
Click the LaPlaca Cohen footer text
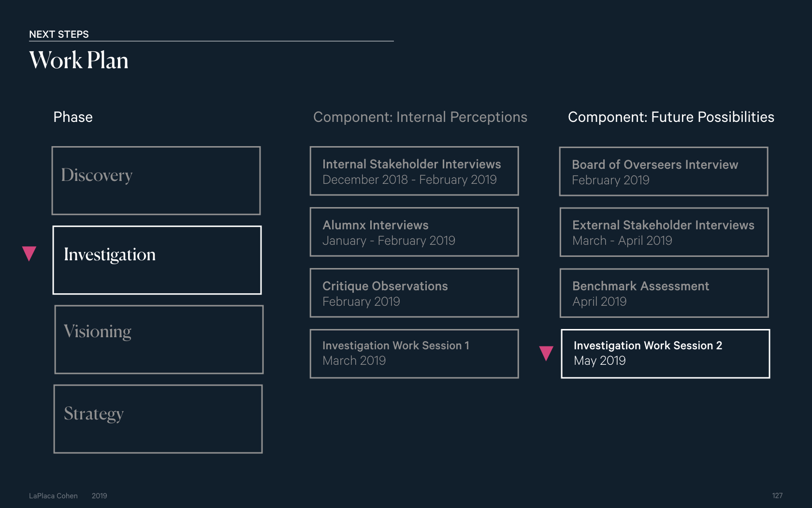click(x=53, y=496)
